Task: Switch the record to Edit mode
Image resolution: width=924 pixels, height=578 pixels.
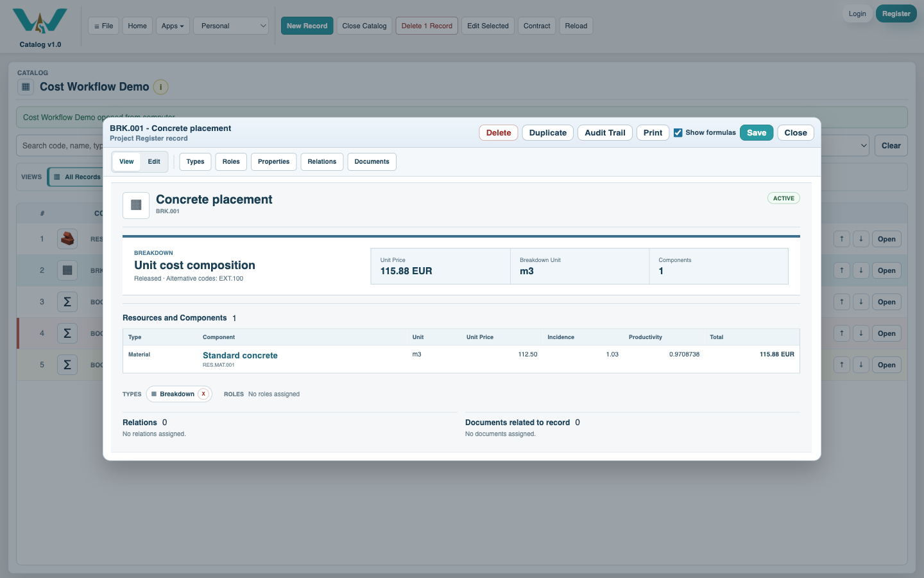Action: (154, 162)
